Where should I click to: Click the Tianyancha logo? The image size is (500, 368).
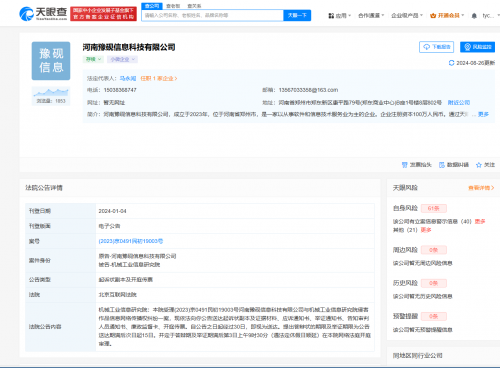pyautogui.click(x=43, y=13)
